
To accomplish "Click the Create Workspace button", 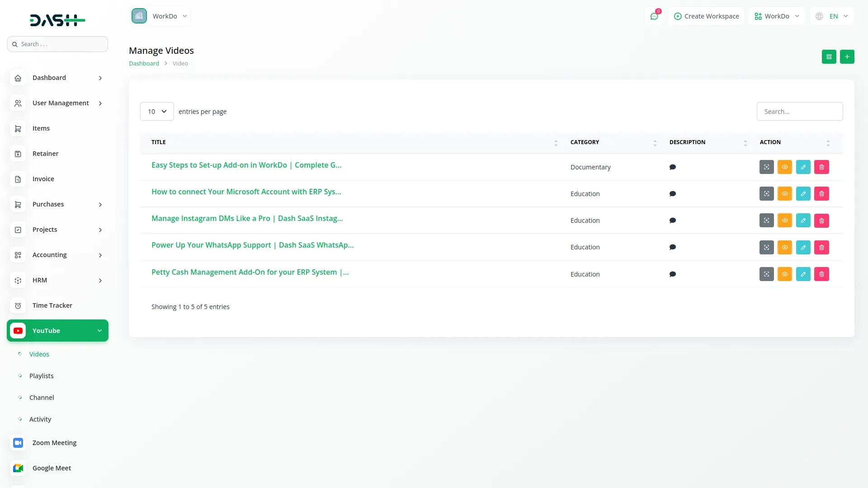I will click(706, 16).
